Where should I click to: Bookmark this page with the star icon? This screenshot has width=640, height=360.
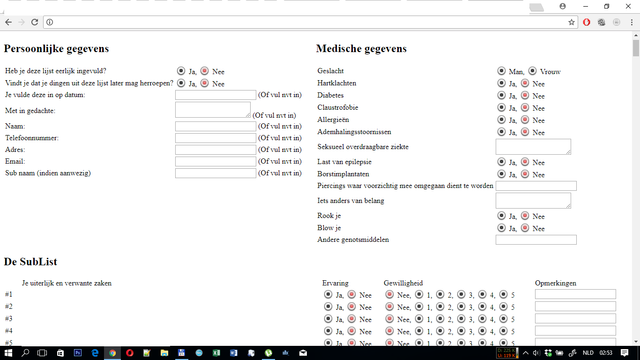(571, 22)
